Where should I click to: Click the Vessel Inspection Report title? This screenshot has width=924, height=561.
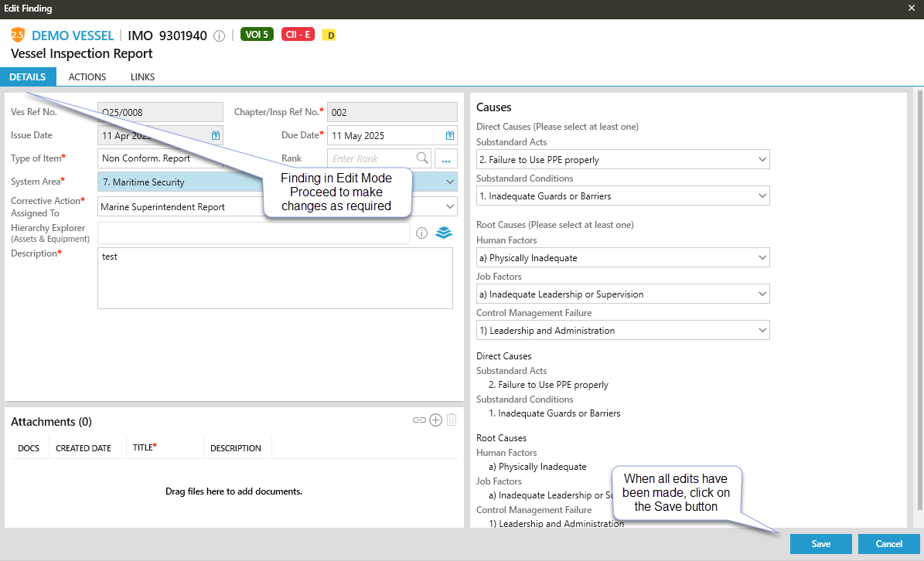[82, 53]
